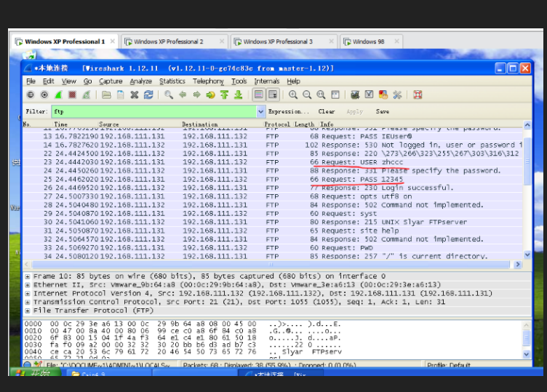Click the zoom in magnifier icon

tap(293, 95)
